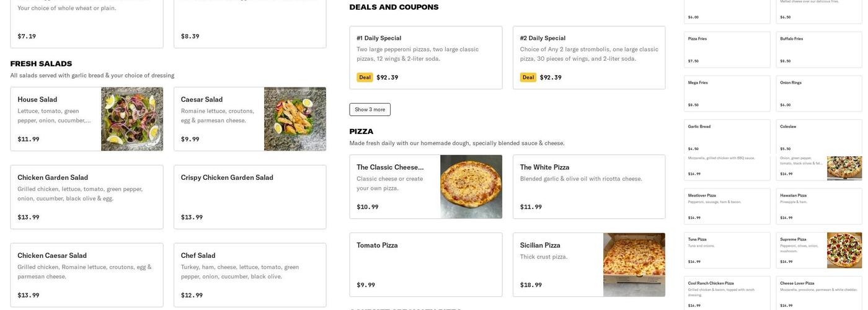
Task: Open the Meatlover Pizza card
Action: click(727, 206)
